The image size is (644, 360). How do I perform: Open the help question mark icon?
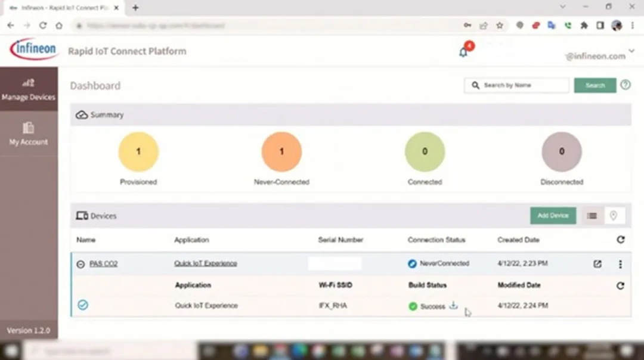tap(625, 85)
